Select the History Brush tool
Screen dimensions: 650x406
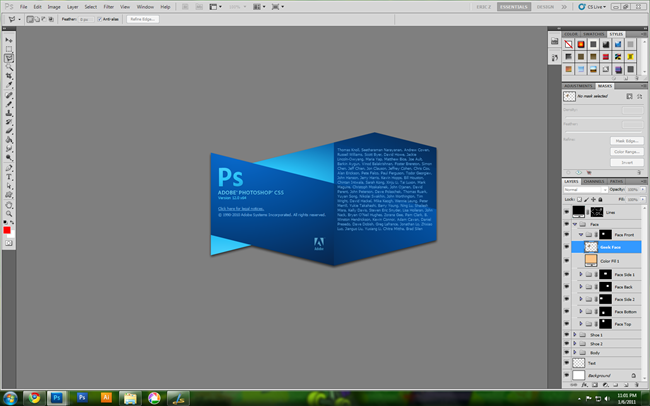pyautogui.click(x=9, y=122)
